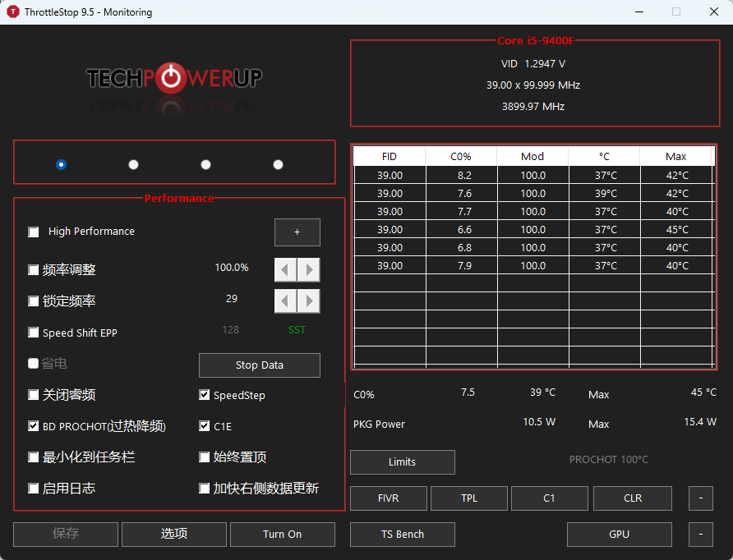
Task: Uncheck the C1E checkbox
Action: tap(205, 426)
